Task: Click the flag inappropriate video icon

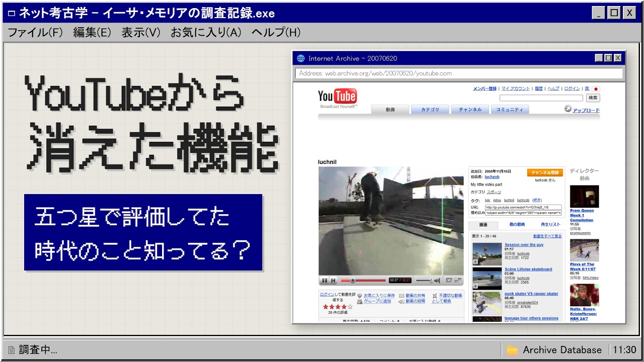Action: [x=435, y=296]
